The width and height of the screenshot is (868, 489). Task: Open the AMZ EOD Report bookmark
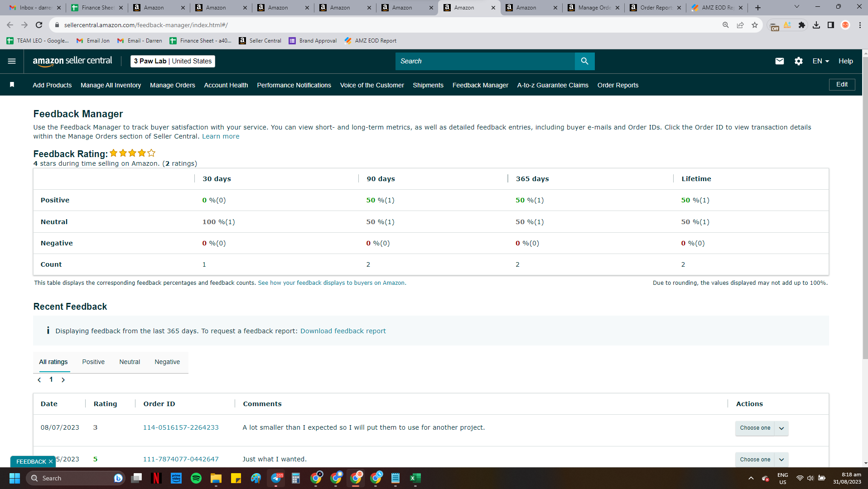click(x=370, y=41)
